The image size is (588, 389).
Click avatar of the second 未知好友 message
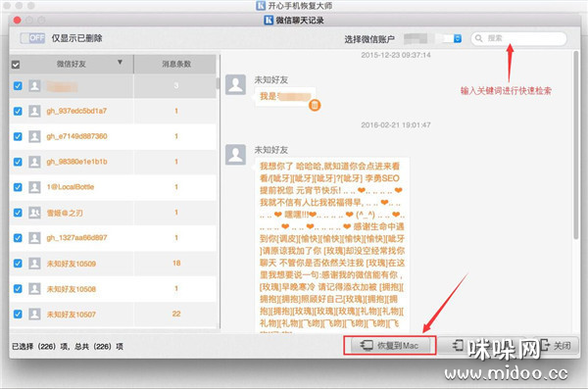pyautogui.click(x=235, y=155)
